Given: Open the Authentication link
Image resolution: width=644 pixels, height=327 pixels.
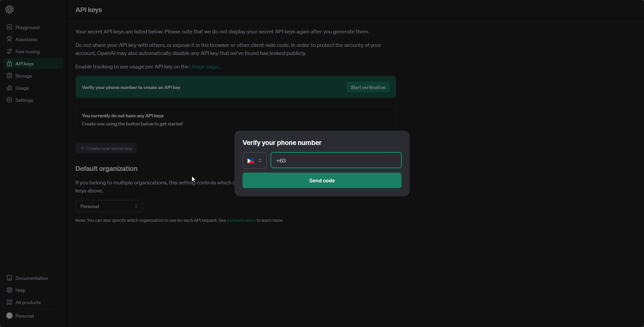Looking at the screenshot, I should (241, 220).
